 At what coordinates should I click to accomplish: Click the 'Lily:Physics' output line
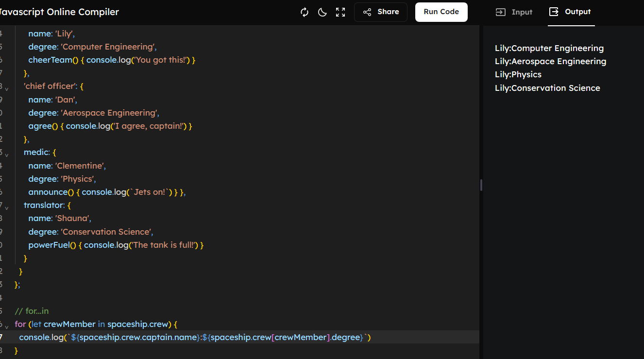pos(518,74)
